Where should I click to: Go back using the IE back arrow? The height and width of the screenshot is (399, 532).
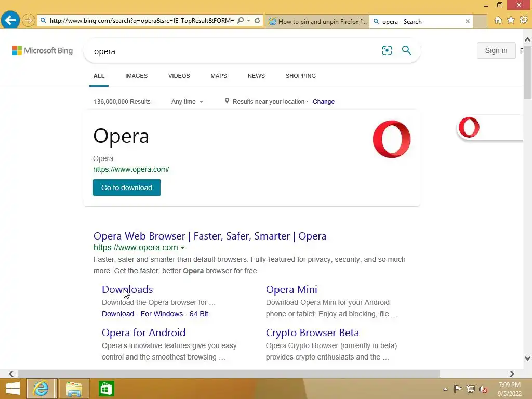pyautogui.click(x=10, y=20)
